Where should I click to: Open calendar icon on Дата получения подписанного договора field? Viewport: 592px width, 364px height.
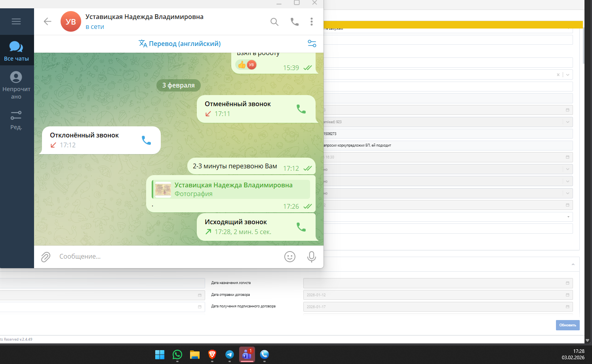pyautogui.click(x=567, y=307)
